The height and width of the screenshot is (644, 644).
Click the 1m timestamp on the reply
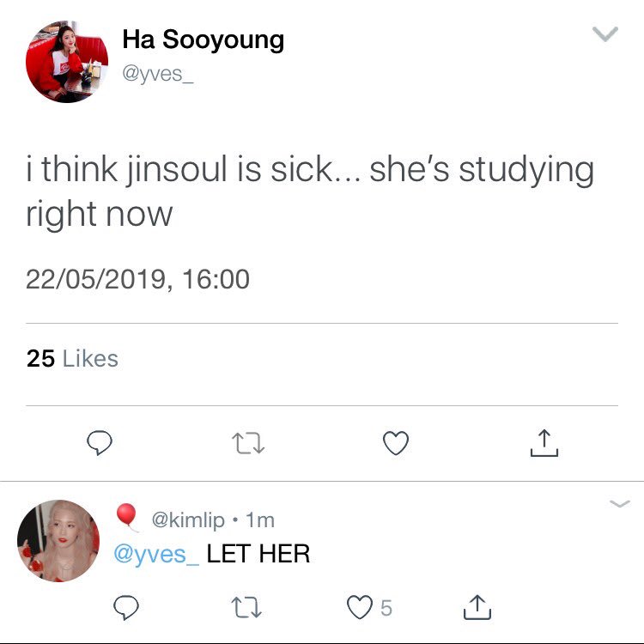click(260, 520)
